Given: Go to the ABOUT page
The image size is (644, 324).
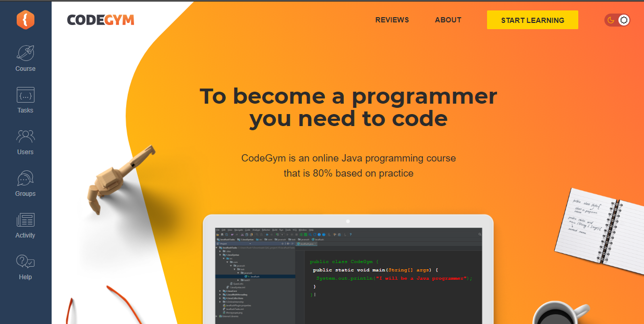Looking at the screenshot, I should pyautogui.click(x=448, y=20).
